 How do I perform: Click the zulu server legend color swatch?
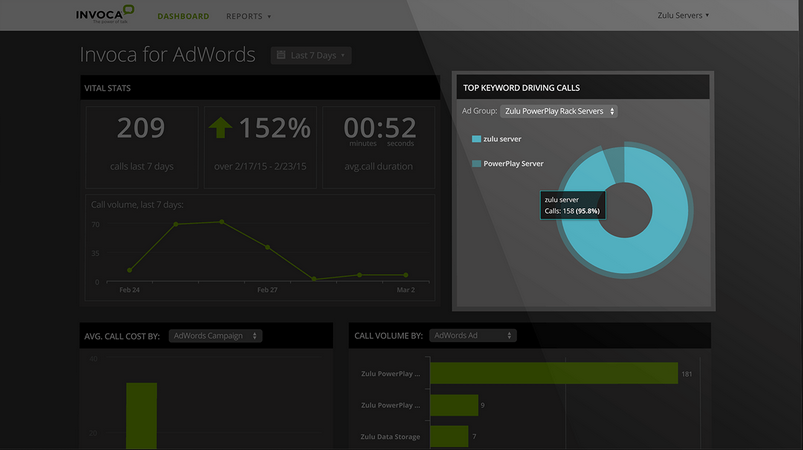(x=476, y=139)
